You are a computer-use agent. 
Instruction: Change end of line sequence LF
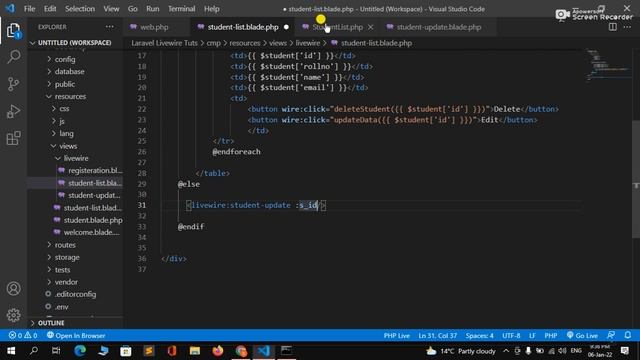pyautogui.click(x=532, y=336)
